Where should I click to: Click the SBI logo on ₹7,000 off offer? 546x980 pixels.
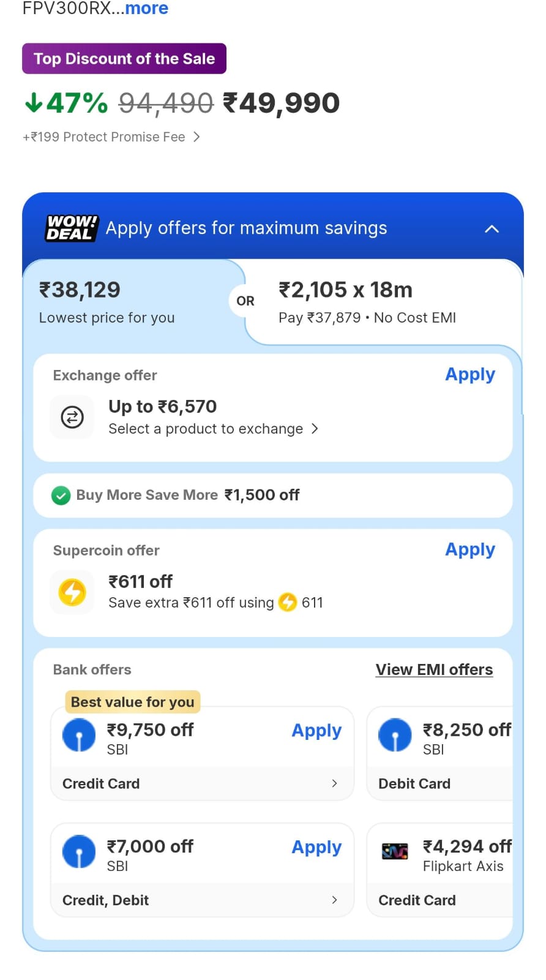click(x=79, y=851)
